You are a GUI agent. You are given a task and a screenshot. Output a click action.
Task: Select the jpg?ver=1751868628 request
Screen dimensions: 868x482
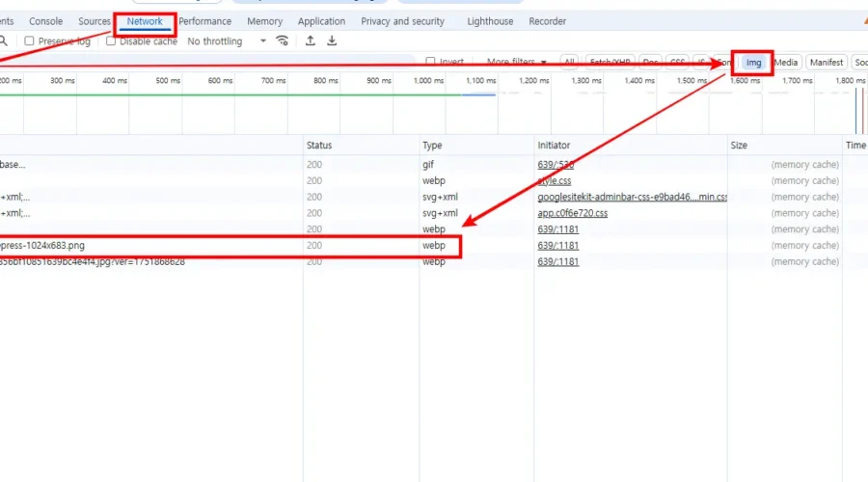click(x=93, y=261)
